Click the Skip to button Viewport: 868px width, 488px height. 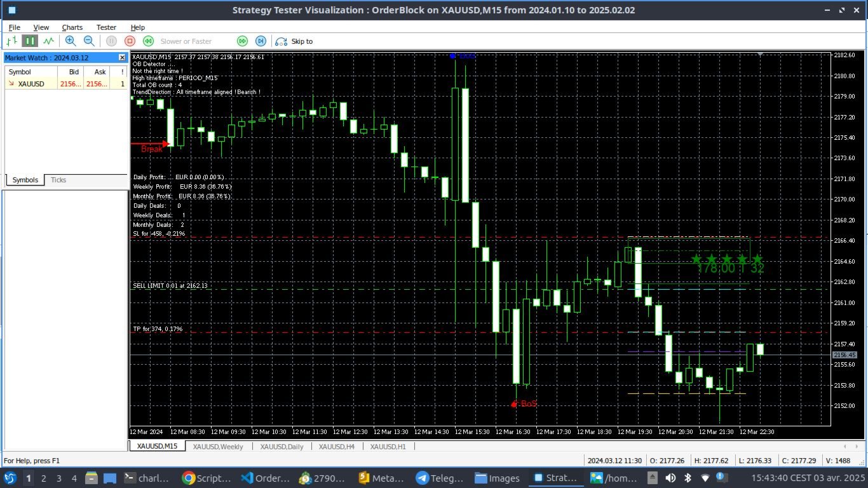coord(294,41)
